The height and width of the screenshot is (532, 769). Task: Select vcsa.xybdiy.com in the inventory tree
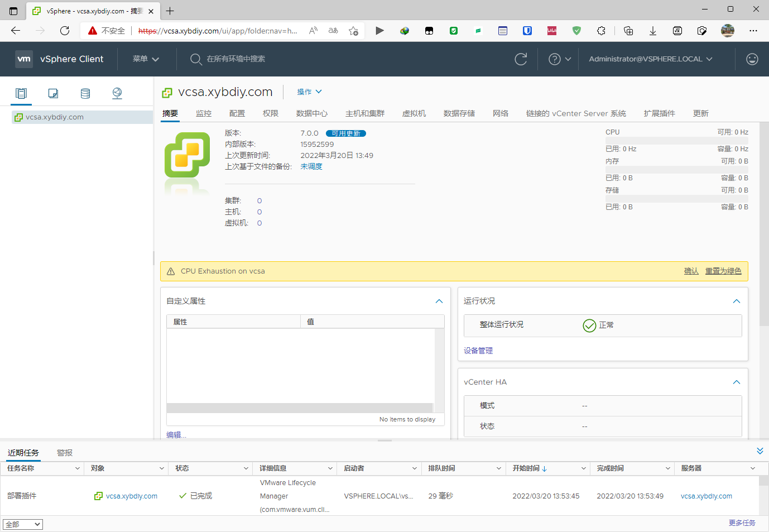click(55, 117)
